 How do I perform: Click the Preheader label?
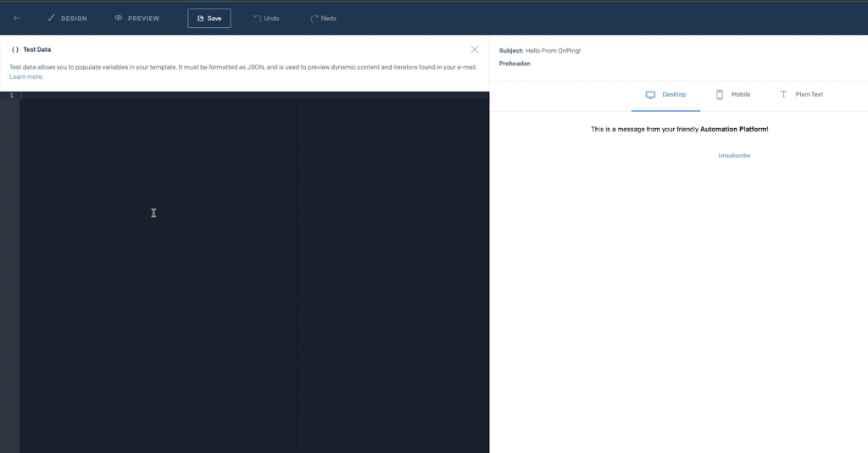point(515,64)
